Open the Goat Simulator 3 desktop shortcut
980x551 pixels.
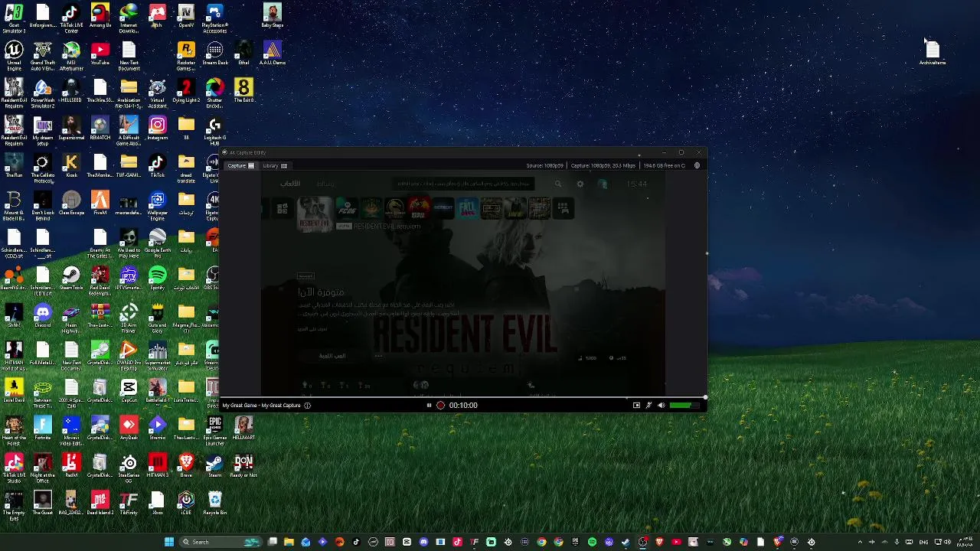pos(14,18)
